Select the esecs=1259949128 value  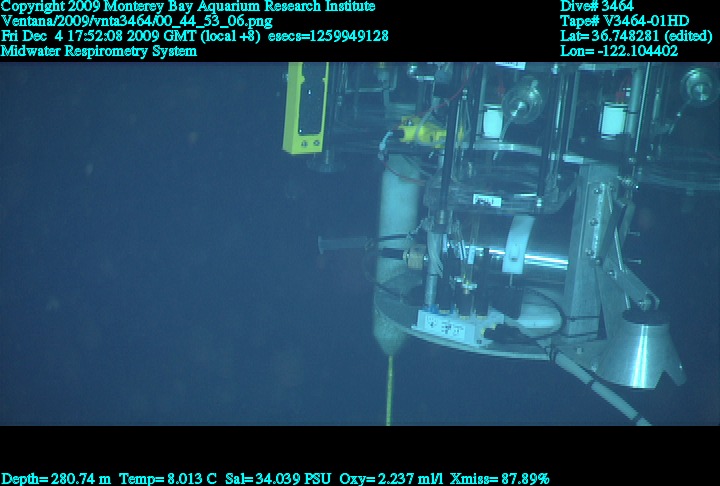(x=328, y=36)
